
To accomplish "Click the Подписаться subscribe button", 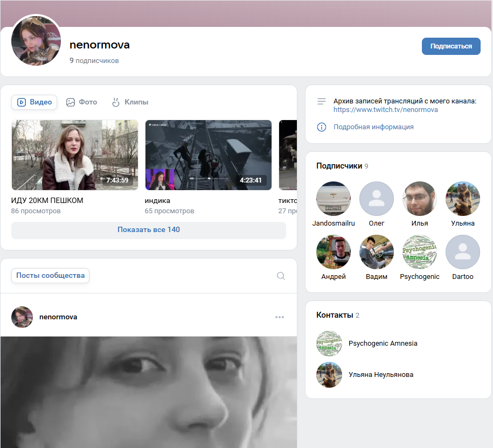I will click(x=451, y=46).
